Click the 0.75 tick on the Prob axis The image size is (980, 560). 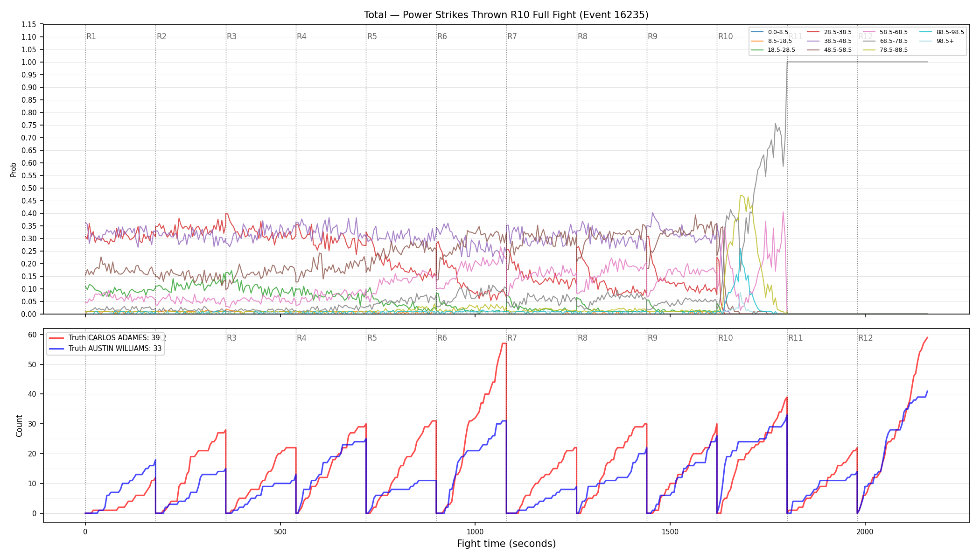coord(29,125)
